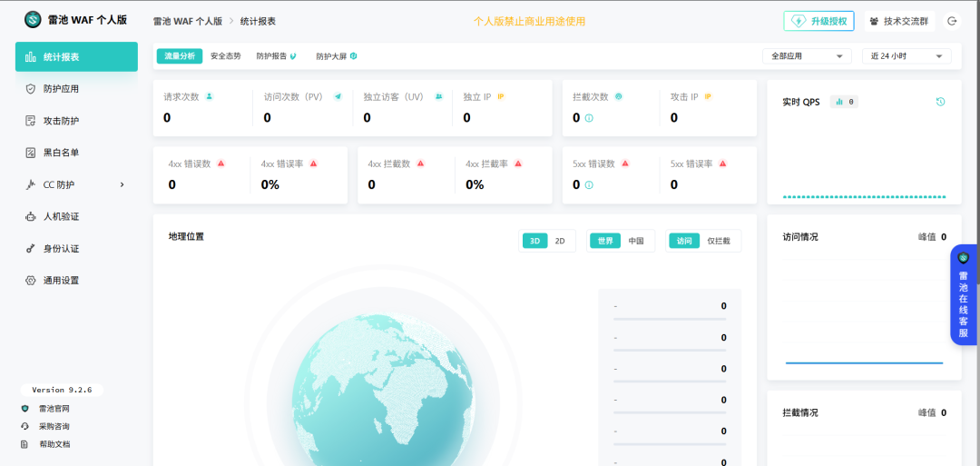
Task: Click the 防护应用 shield icon
Action: (x=30, y=89)
